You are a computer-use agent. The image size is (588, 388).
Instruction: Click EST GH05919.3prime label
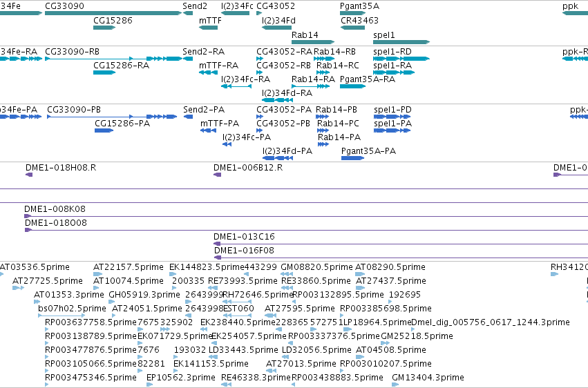point(144,295)
